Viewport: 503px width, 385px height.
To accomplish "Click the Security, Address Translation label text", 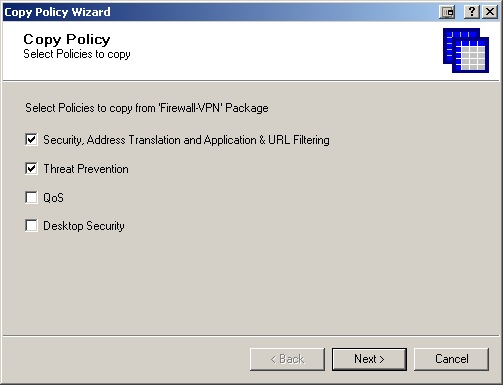I will tap(186, 140).
